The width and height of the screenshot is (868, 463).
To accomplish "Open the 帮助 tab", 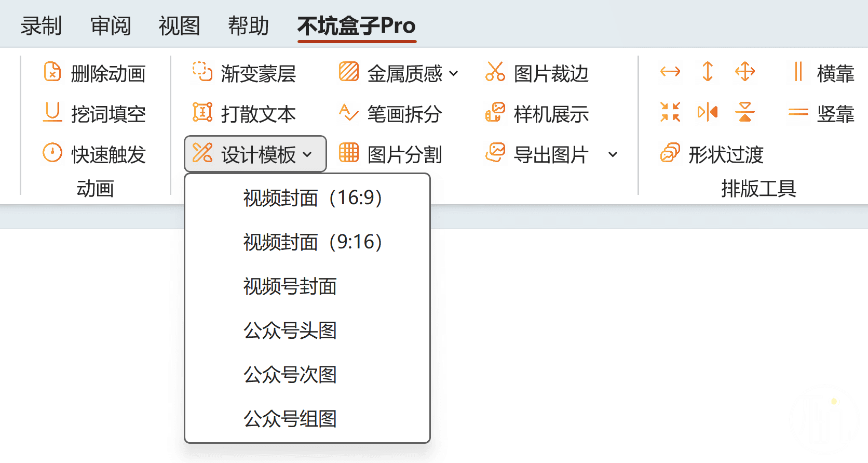I will [x=249, y=25].
